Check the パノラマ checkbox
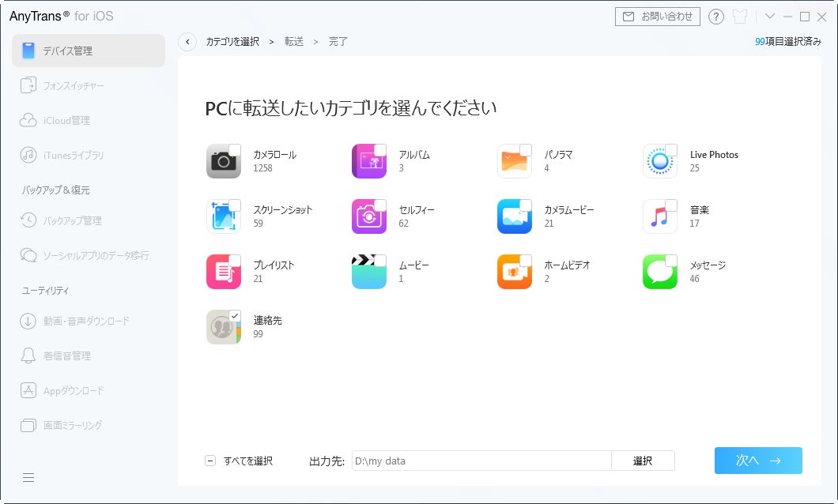 [526, 150]
